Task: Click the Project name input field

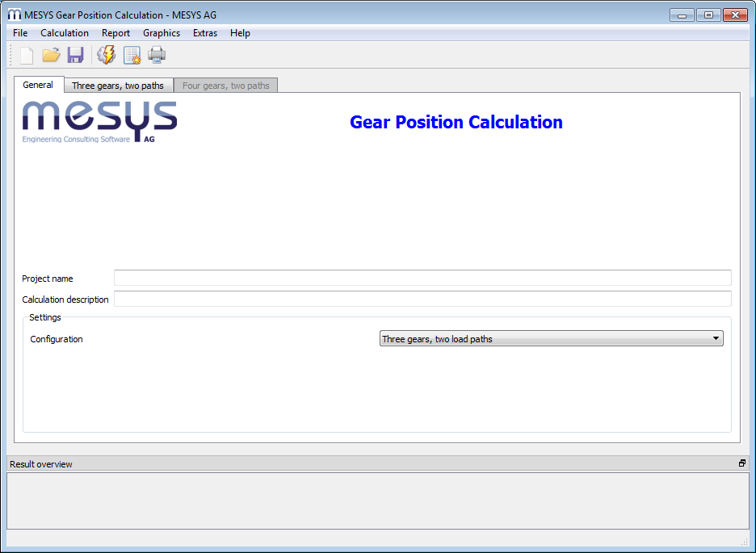Action: 422,279
